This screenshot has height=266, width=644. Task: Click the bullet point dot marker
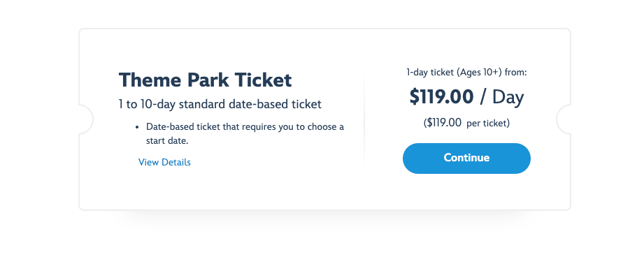coord(137,128)
